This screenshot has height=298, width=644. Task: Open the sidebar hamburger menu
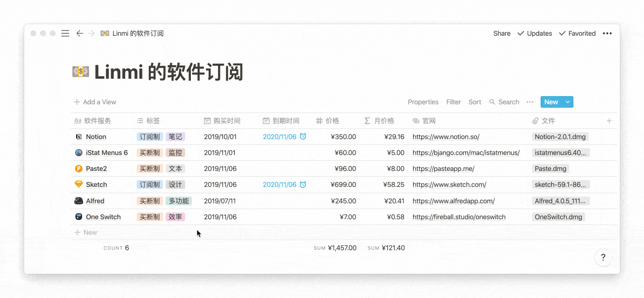coord(65,33)
